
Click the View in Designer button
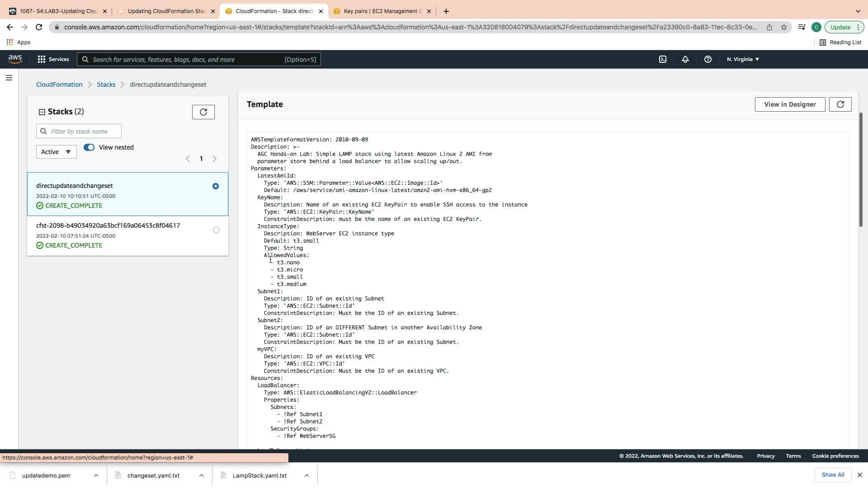(x=789, y=104)
